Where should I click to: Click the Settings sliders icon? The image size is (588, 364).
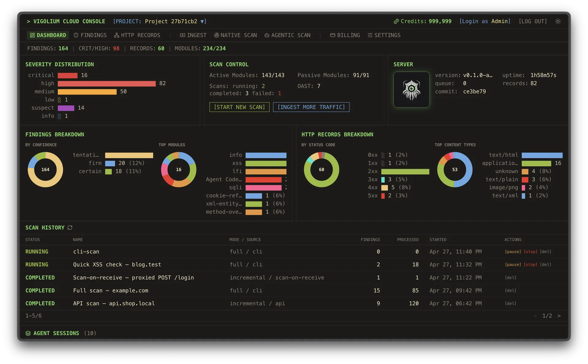(x=370, y=35)
